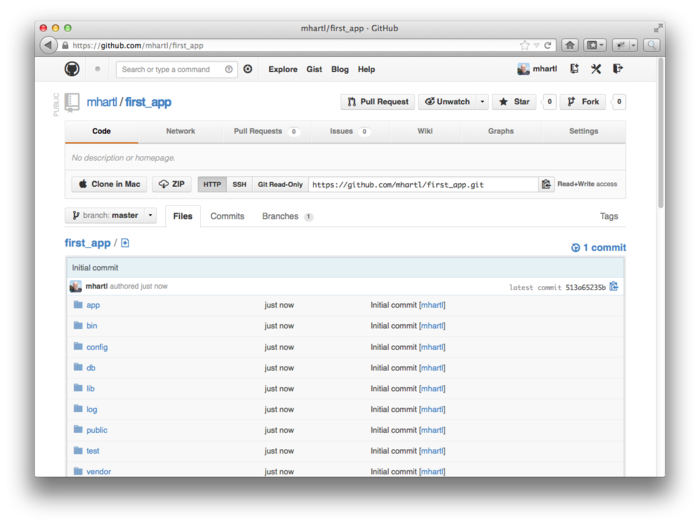Image resolution: width=700 pixels, height=525 pixels.
Task: Click the GitHub octocat logo
Action: pyautogui.click(x=72, y=69)
